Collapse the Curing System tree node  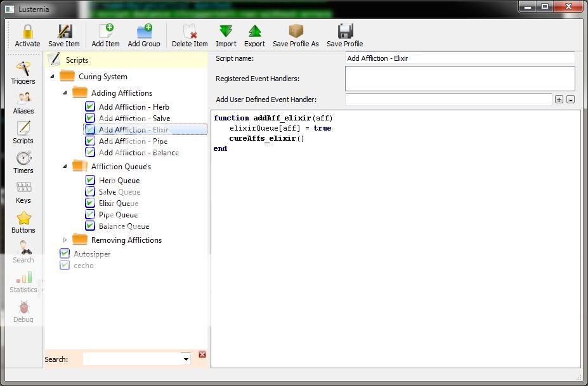pos(53,77)
